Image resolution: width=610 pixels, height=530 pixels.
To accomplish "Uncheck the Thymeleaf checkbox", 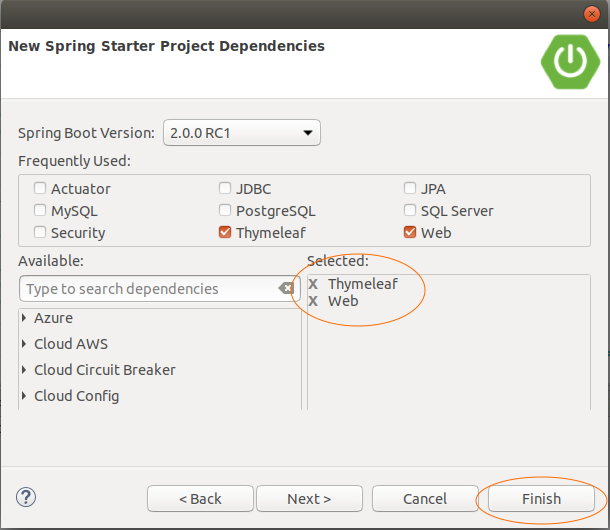I will (225, 232).
